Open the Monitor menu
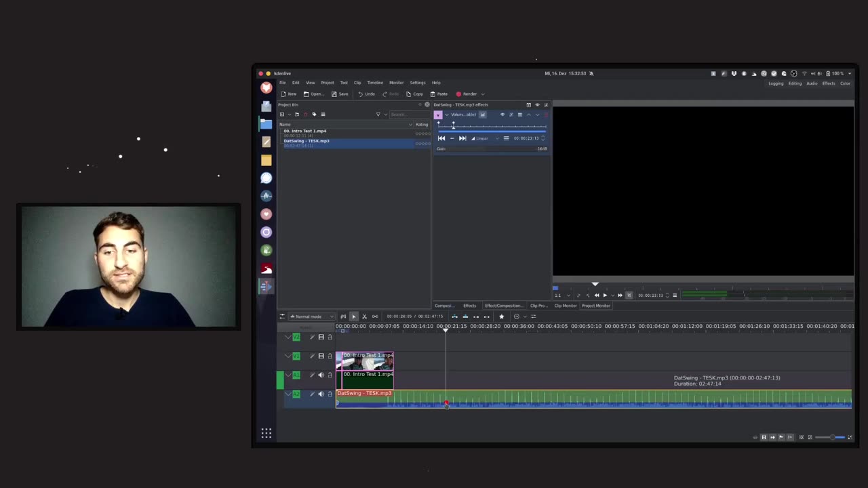Viewport: 868px width, 488px height. (x=397, y=83)
